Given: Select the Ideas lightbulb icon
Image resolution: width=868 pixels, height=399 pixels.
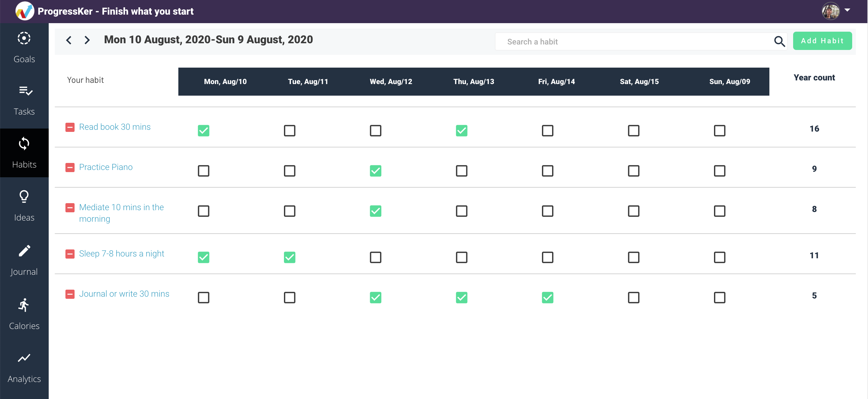Looking at the screenshot, I should pos(24,196).
